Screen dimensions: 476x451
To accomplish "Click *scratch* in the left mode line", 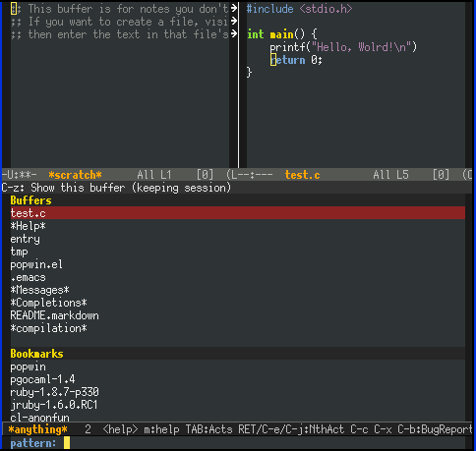I will click(x=76, y=175).
